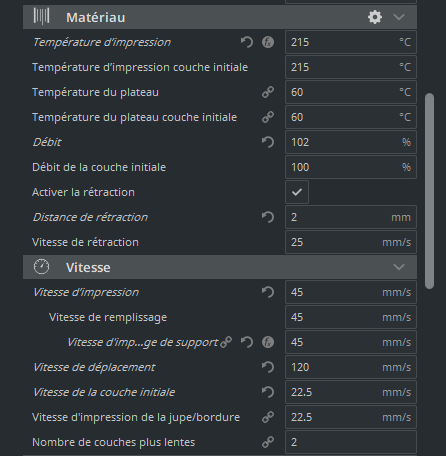Click the Vitesse speedometer icon
The height and width of the screenshot is (456, 446).
42,267
